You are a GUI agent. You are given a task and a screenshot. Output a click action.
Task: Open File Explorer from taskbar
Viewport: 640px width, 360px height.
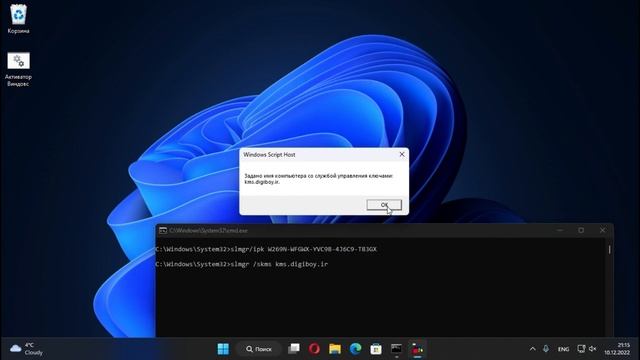pyautogui.click(x=335, y=349)
